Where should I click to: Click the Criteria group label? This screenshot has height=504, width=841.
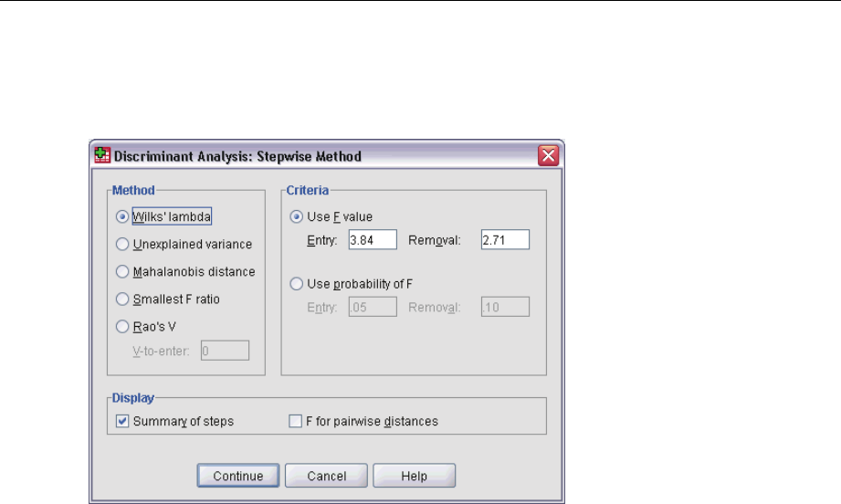point(308,190)
